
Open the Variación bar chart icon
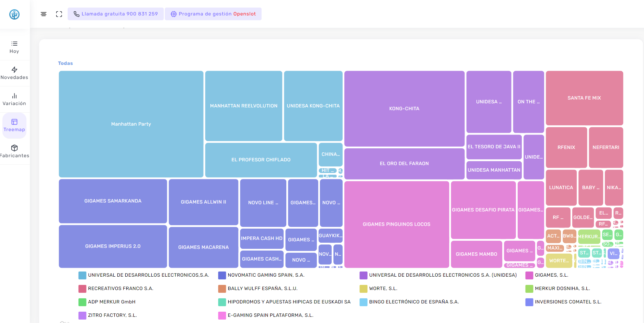(x=14, y=96)
